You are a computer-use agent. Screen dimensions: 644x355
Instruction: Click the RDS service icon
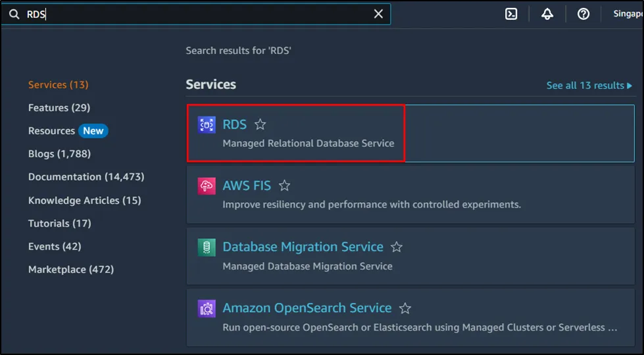[x=207, y=124]
